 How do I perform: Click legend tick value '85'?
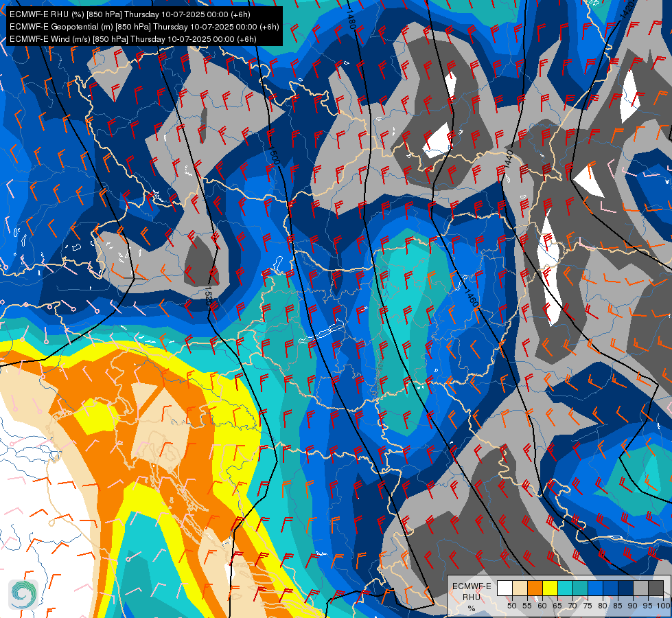coord(618,606)
